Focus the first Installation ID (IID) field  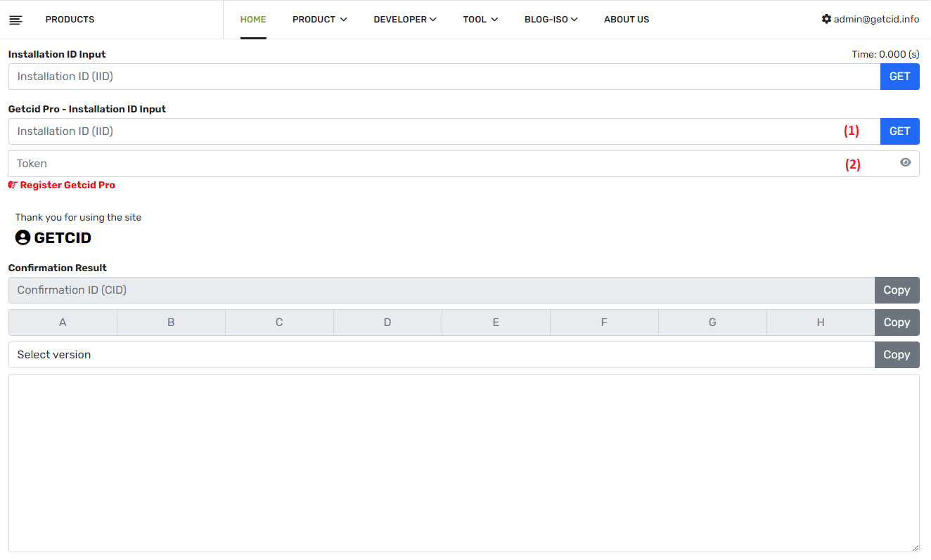tap(444, 77)
